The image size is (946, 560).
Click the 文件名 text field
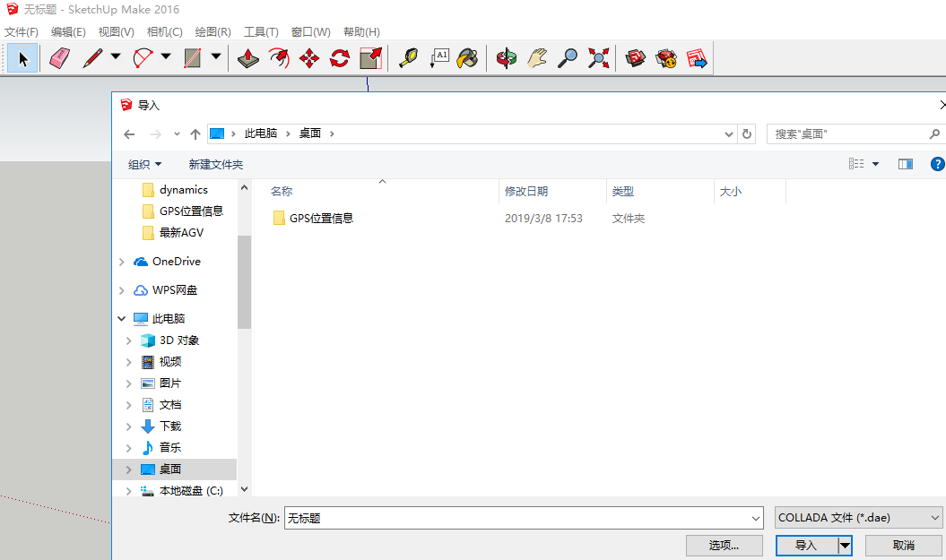point(524,518)
